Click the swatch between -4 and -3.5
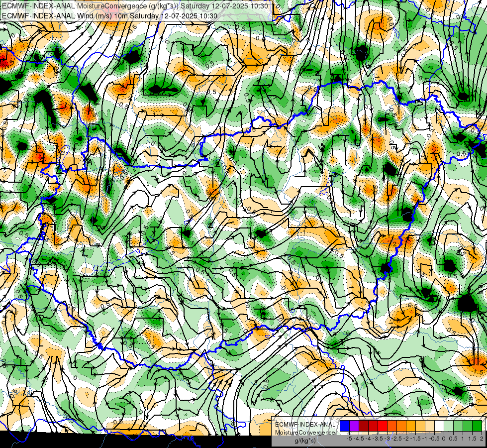487x448 pixels. tap(373, 426)
